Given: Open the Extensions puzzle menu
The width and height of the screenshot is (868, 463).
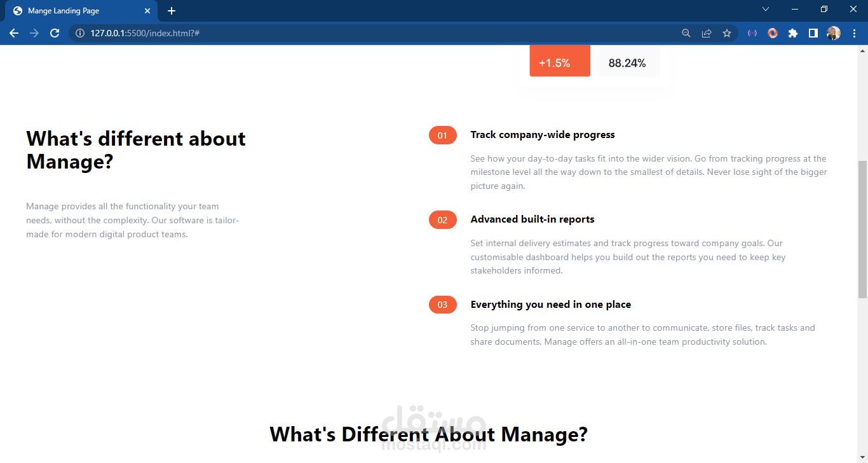Looking at the screenshot, I should click(793, 33).
